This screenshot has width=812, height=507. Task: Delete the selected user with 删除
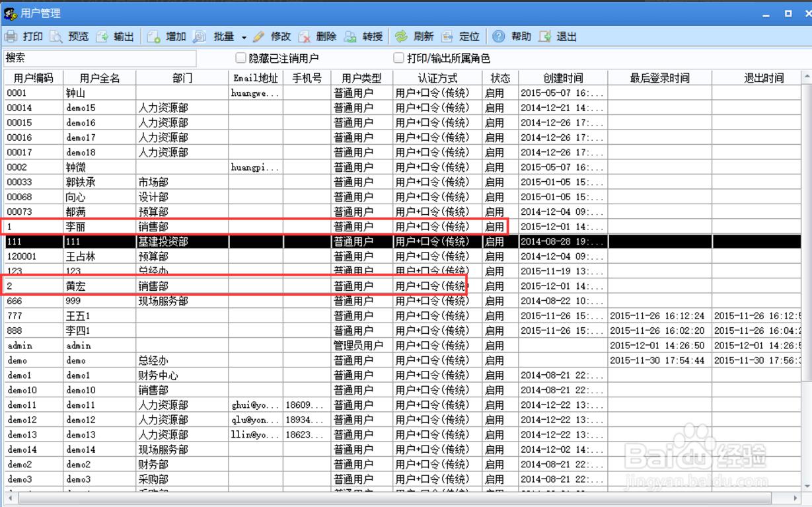point(305,36)
